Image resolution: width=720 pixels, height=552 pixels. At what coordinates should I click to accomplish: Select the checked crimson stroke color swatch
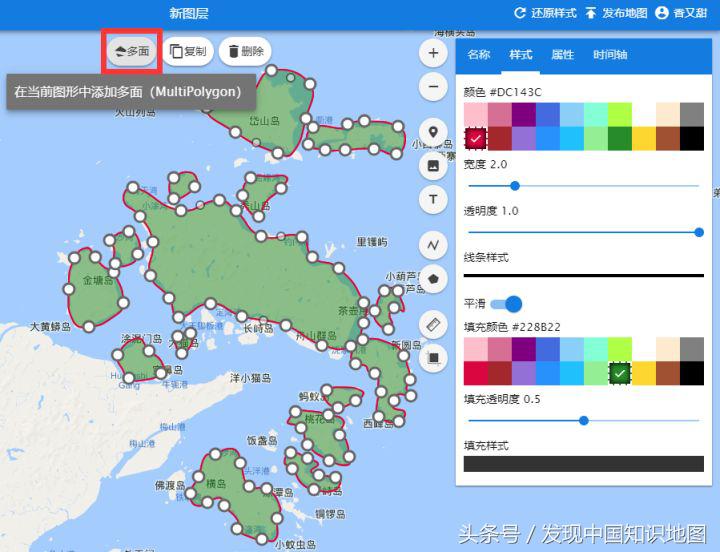pyautogui.click(x=476, y=138)
